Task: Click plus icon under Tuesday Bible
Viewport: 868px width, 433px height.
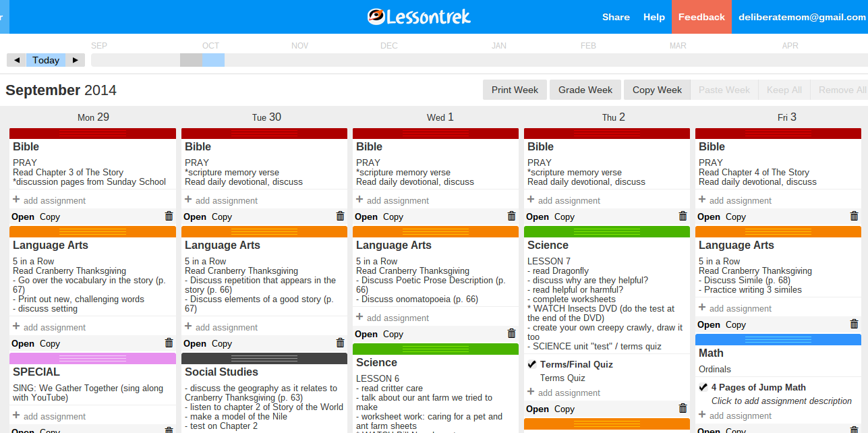Action: [188, 200]
